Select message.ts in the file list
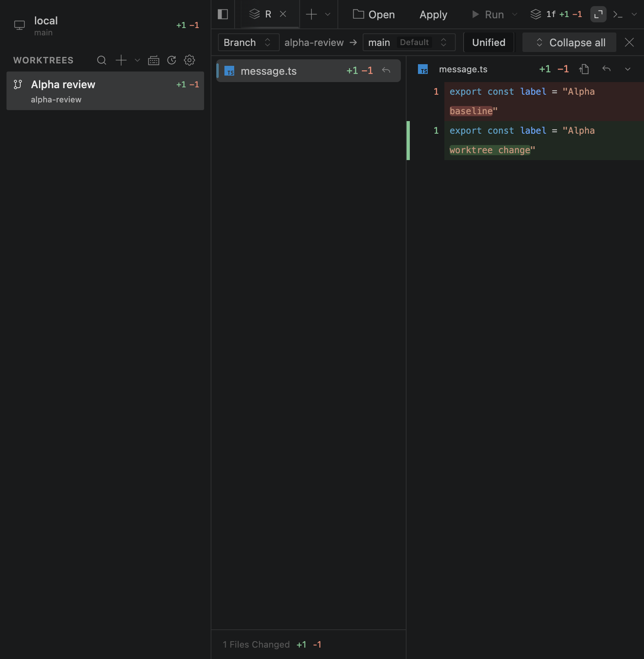The width and height of the screenshot is (644, 659). [309, 71]
